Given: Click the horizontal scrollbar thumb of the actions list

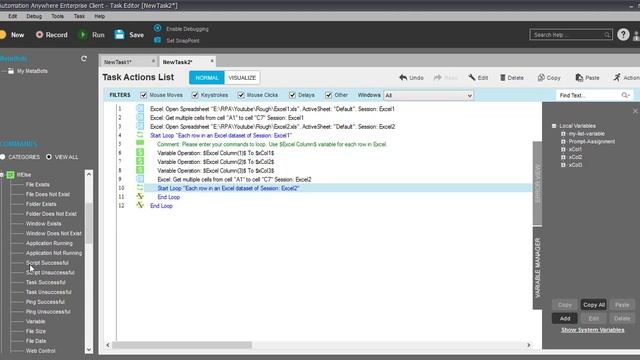Looking at the screenshot, I should 182,345.
